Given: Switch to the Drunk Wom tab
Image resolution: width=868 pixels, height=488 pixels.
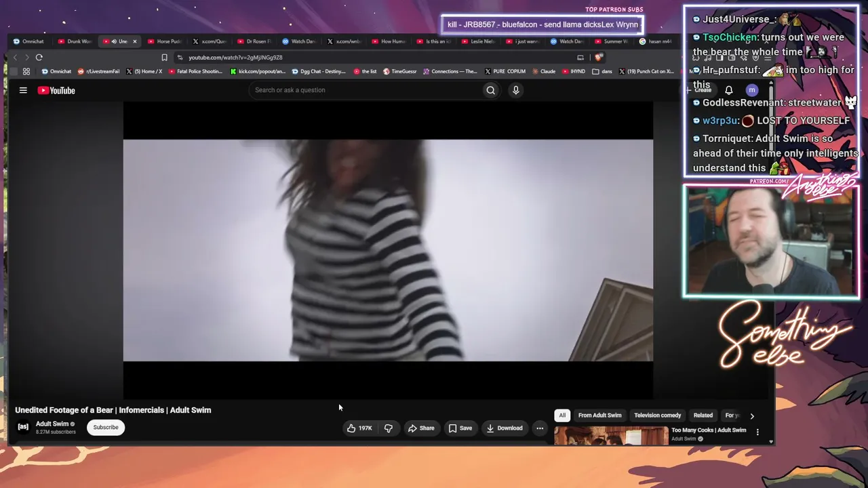Looking at the screenshot, I should (75, 41).
